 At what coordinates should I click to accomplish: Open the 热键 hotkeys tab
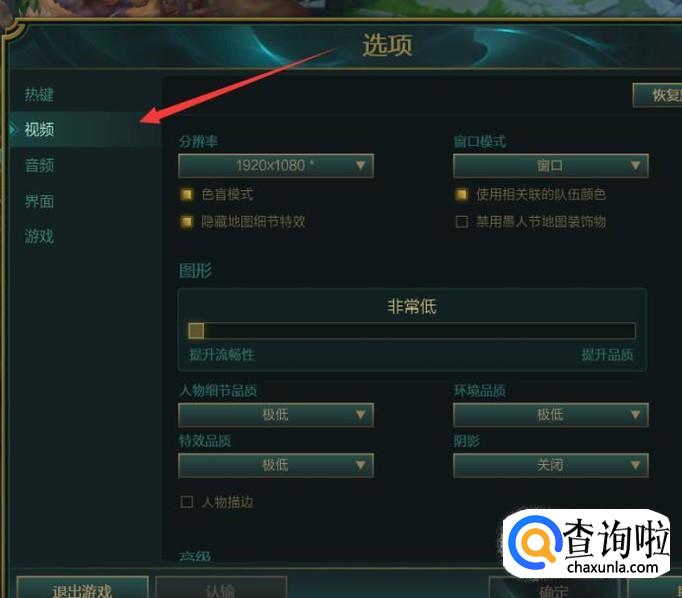[39, 94]
